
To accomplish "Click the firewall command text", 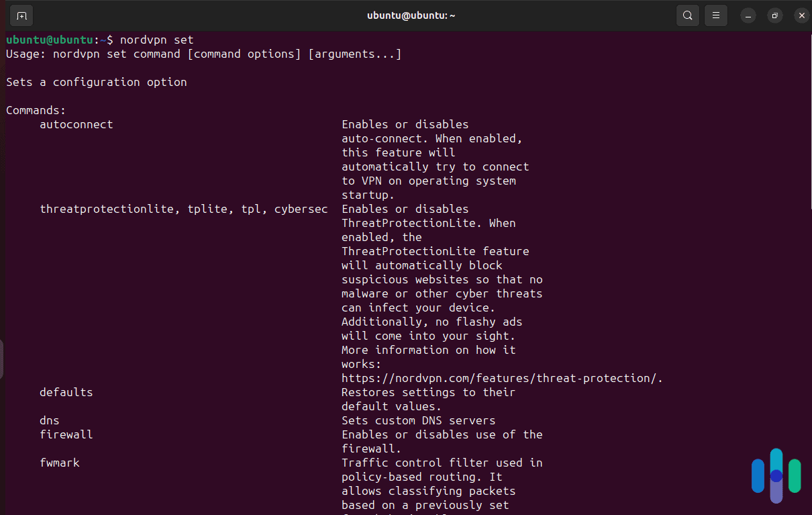I will (x=66, y=434).
